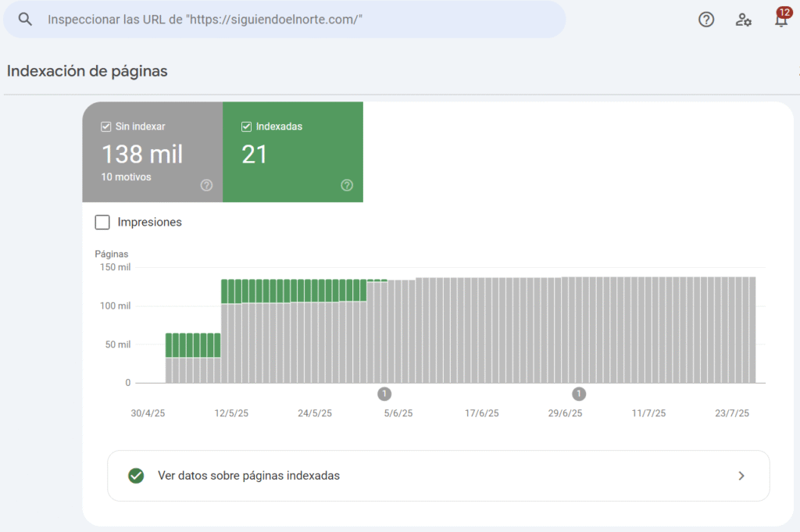Click the annotation marker near 29/6/25

(x=579, y=393)
